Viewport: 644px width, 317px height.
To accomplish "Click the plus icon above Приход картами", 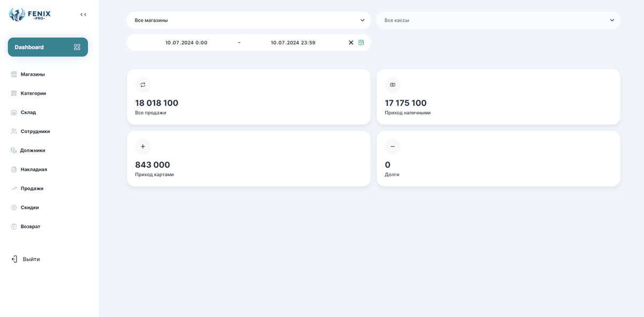I will [143, 147].
